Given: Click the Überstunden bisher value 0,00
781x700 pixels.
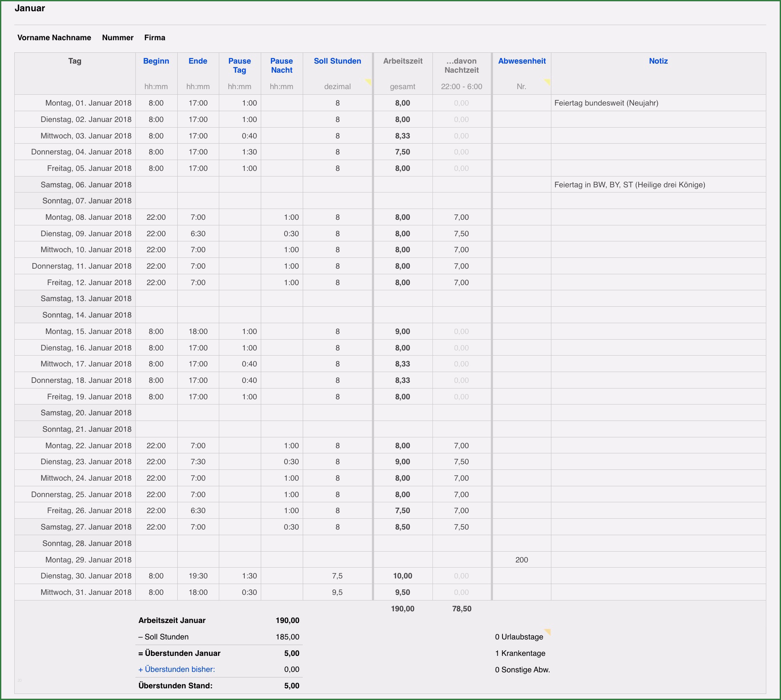Looking at the screenshot, I should pos(291,669).
